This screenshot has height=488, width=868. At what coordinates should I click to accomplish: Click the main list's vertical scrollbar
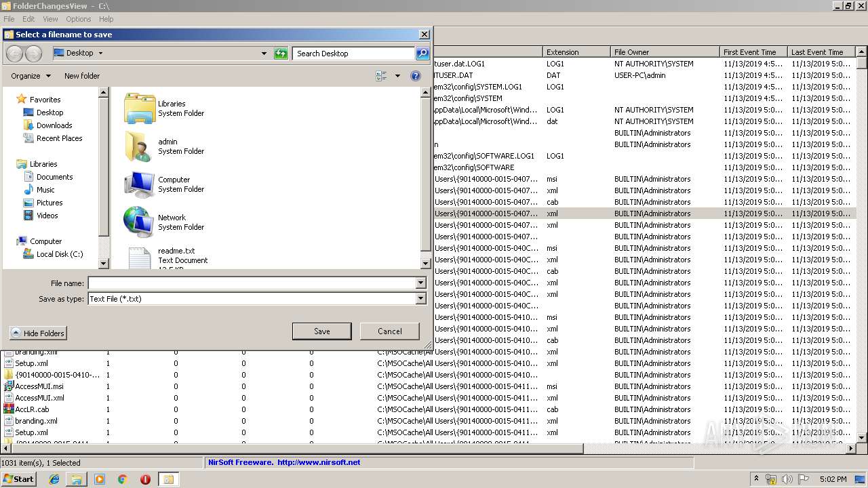862,63
